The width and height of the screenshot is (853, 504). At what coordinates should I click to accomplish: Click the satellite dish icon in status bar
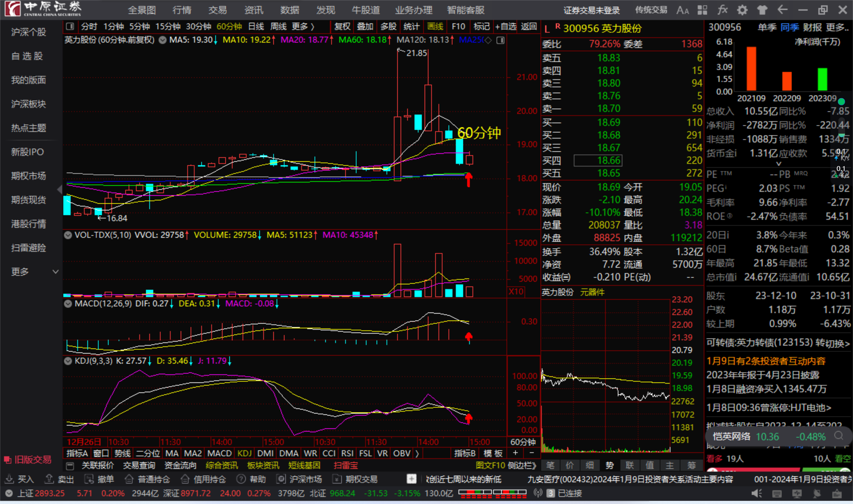(x=817, y=493)
